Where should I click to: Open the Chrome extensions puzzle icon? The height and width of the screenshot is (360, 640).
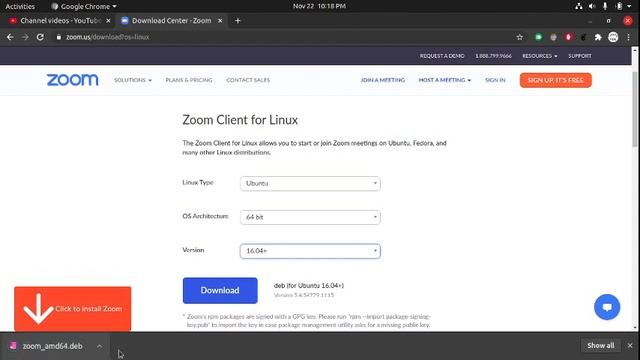[598, 37]
